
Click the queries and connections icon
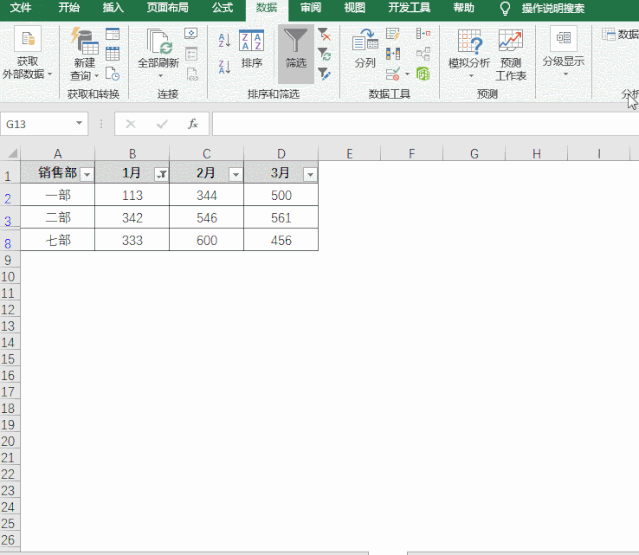[x=191, y=34]
